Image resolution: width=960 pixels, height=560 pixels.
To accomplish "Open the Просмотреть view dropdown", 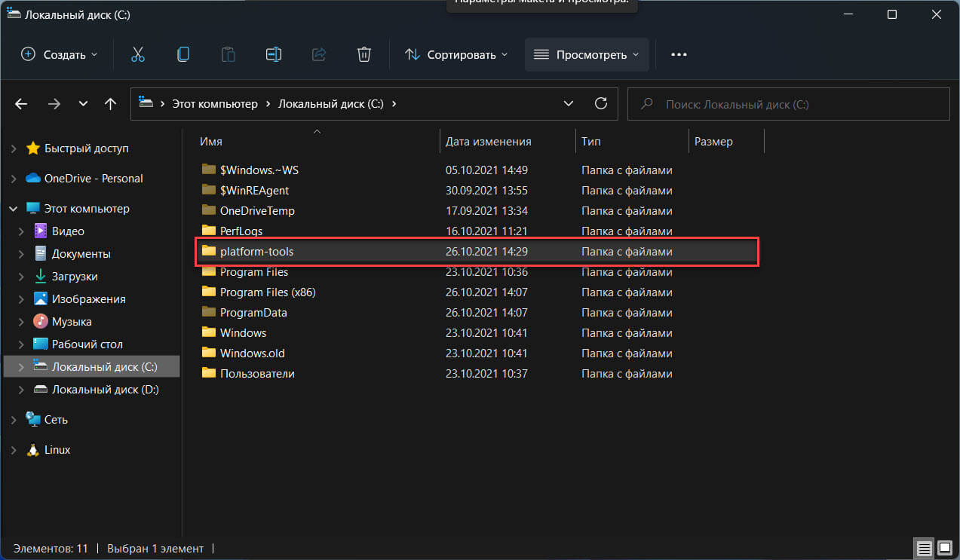I will click(x=587, y=54).
